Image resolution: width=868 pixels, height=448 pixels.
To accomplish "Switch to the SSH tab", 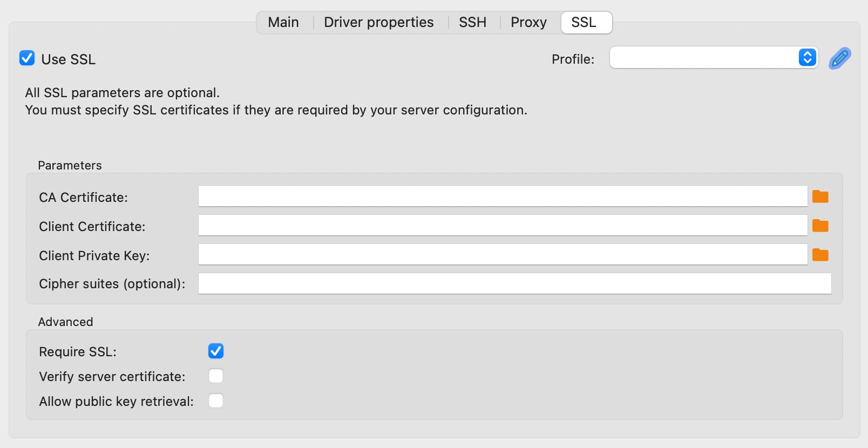I will [472, 22].
